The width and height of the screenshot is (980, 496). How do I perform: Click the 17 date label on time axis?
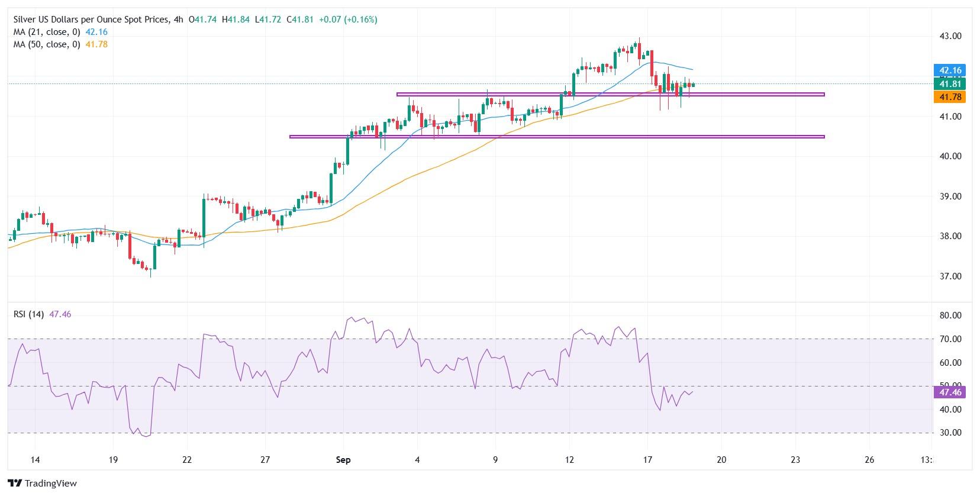(647, 460)
